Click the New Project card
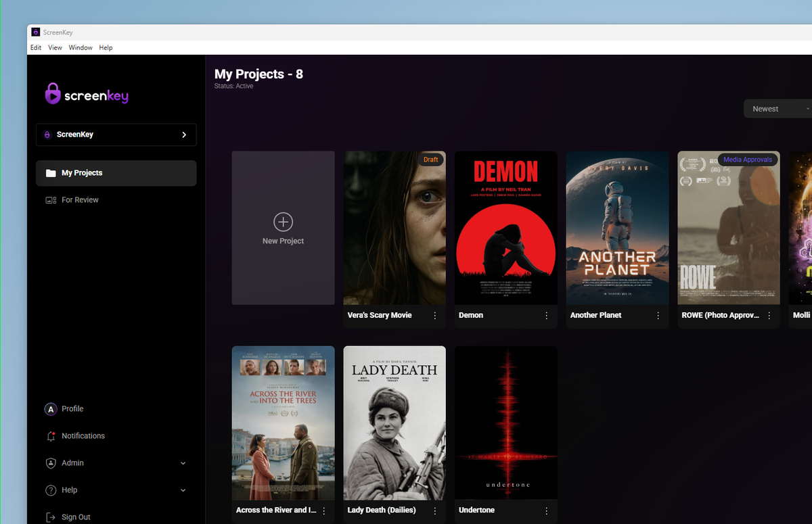This screenshot has width=812, height=524. coord(283,228)
